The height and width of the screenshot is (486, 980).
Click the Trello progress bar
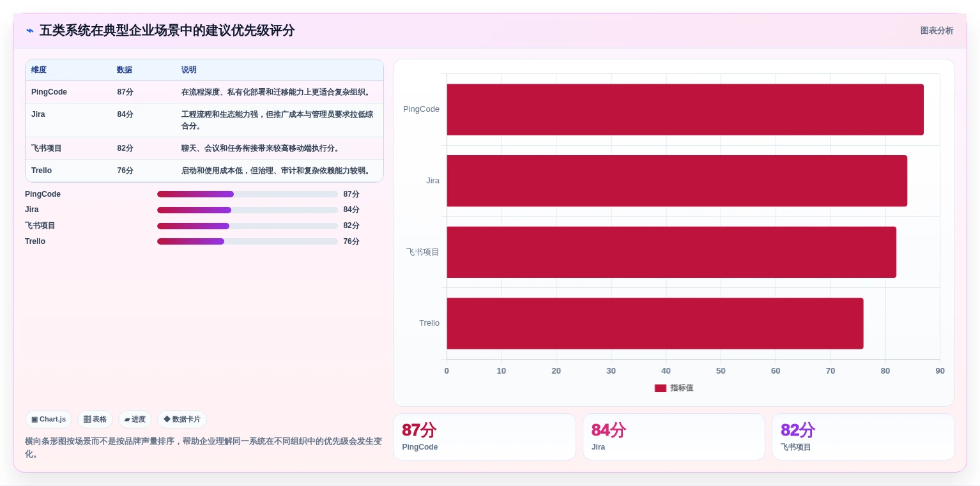[x=247, y=241]
